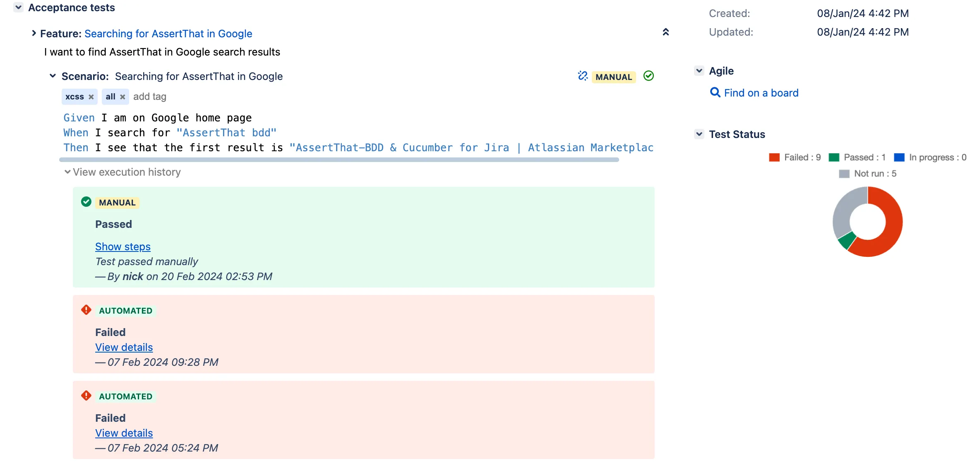Remove the all tag

pos(122,97)
